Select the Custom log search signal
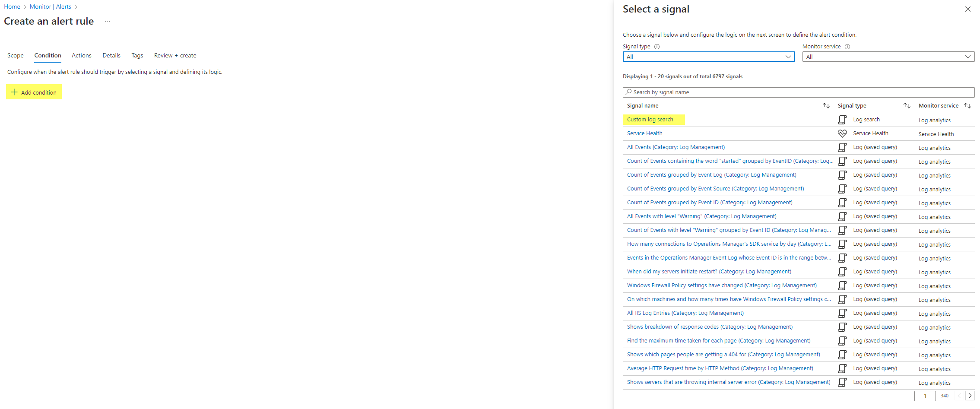This screenshot has height=409, width=980. pyautogui.click(x=650, y=120)
